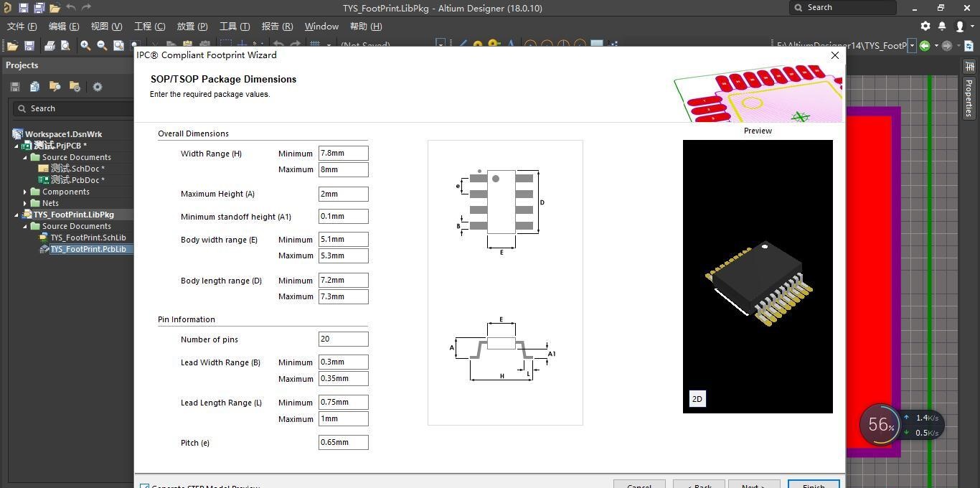
Task: Collapse the TYS_FootPrint.LibPkg project node
Action: click(x=17, y=215)
